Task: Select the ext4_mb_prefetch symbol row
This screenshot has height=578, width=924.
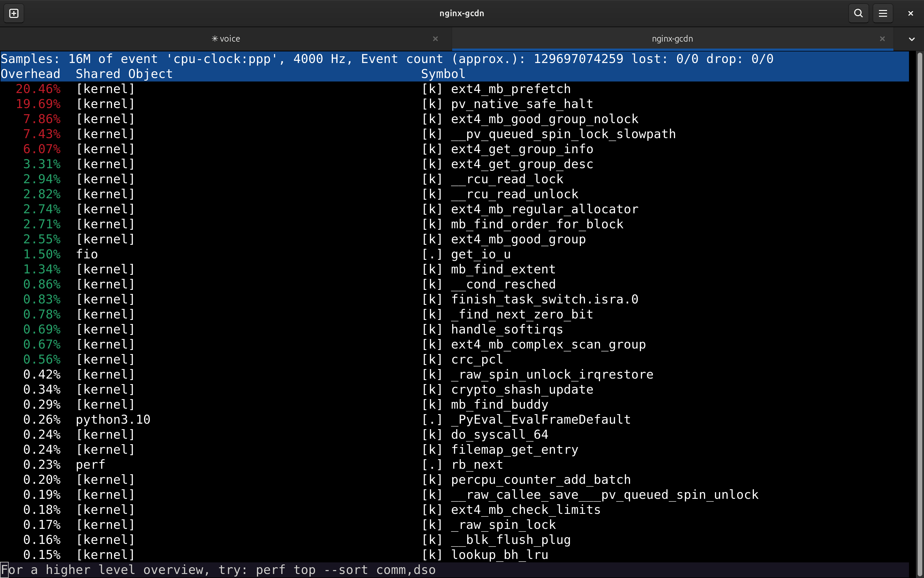Action: [x=454, y=89]
